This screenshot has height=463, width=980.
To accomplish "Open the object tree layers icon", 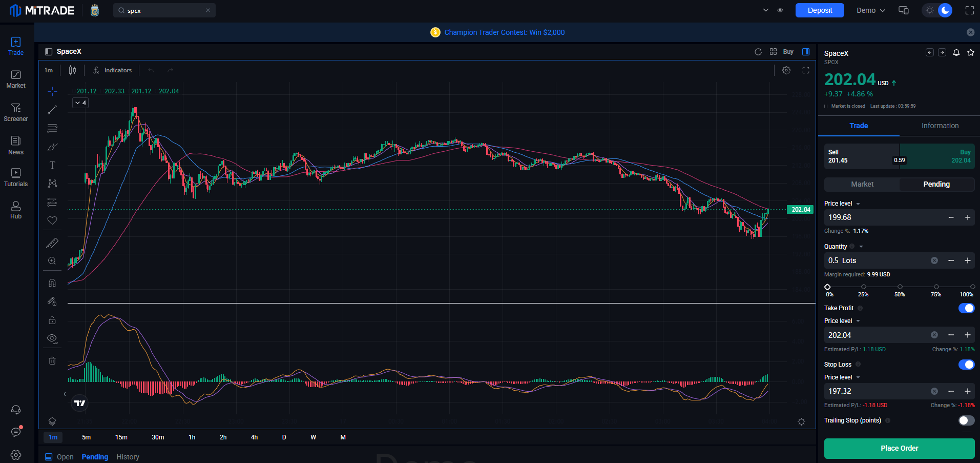I will pyautogui.click(x=52, y=421).
